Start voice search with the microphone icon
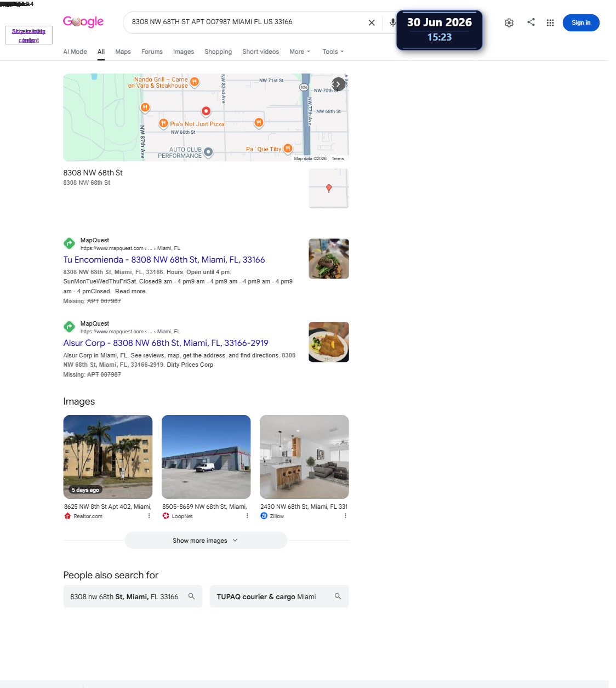This screenshot has width=616, height=688. click(x=392, y=22)
